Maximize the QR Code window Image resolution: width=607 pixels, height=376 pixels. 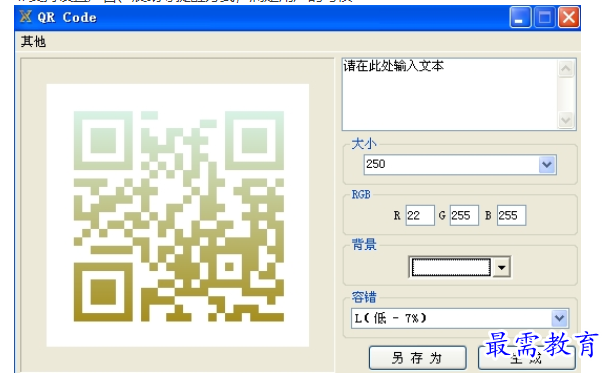click(x=544, y=17)
